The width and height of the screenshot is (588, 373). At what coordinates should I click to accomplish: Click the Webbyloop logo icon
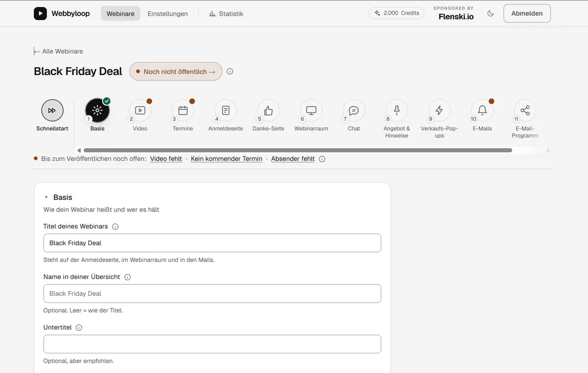(40, 13)
